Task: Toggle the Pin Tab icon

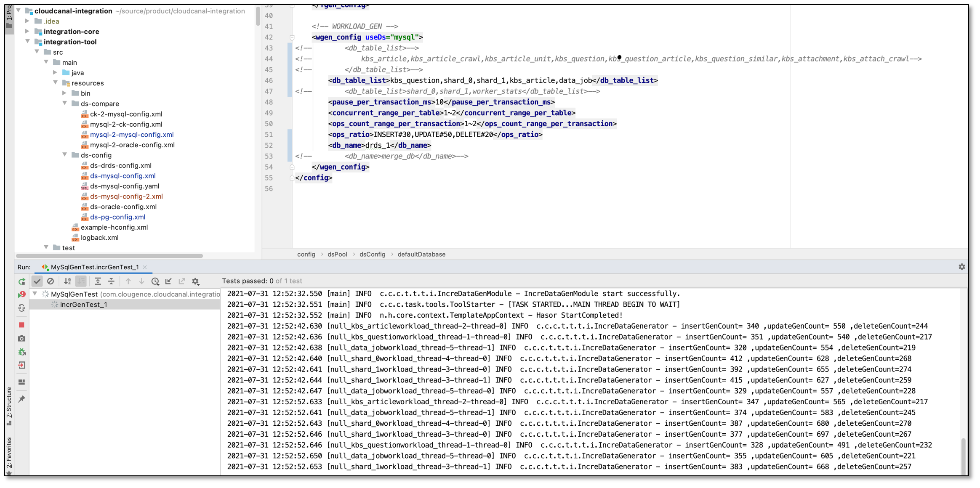Action: 22,399
